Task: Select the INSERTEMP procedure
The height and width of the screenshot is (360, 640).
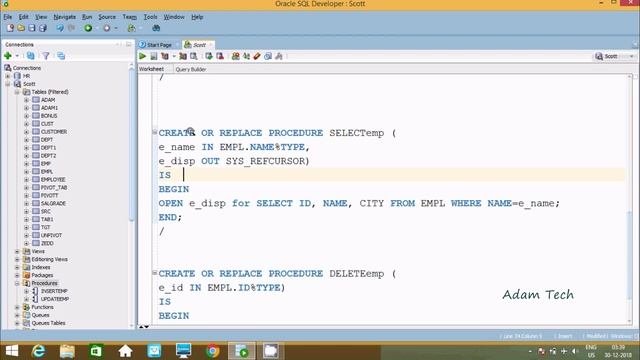Action: point(54,291)
